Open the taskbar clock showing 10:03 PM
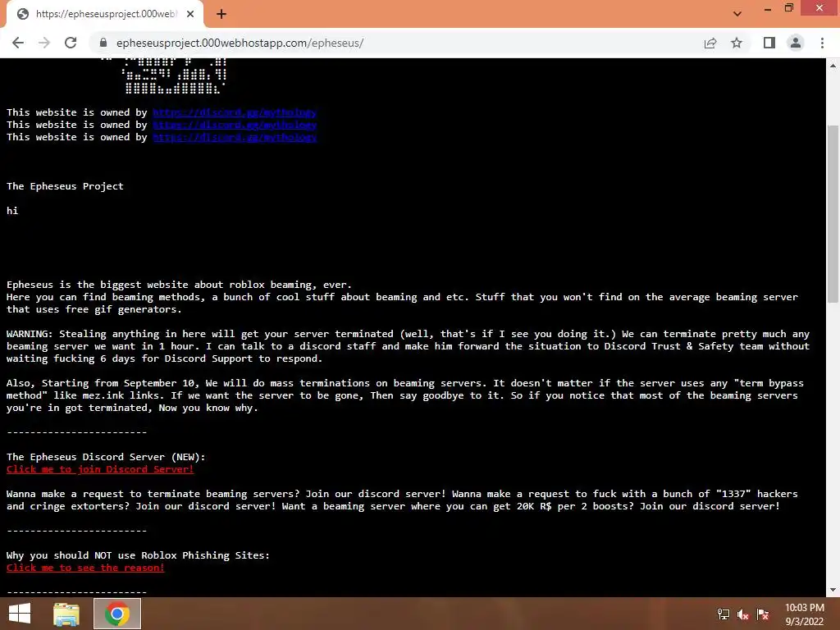This screenshot has width=840, height=630. [x=804, y=614]
